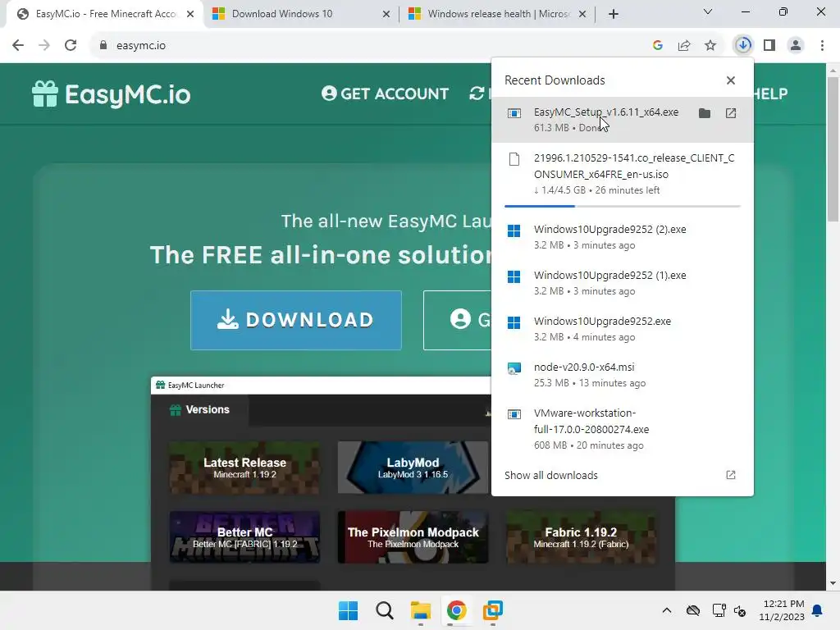Select the LabyMod 3 1.16.5 tile
Image resolution: width=840 pixels, height=630 pixels.
(413, 468)
